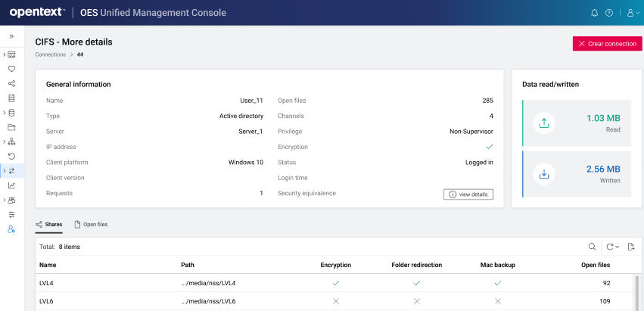Click the heart icon in sidebar
This screenshot has height=311, width=644.
pyautogui.click(x=11, y=69)
